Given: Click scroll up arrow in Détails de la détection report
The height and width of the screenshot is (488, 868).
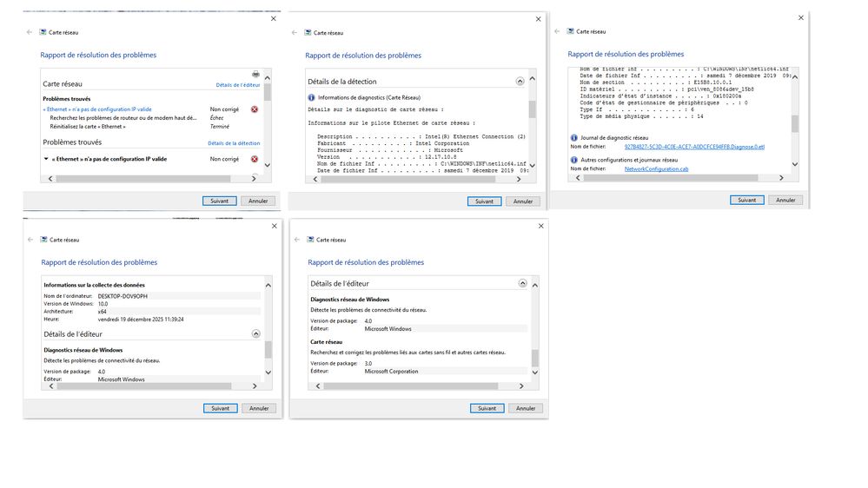Looking at the screenshot, I should pyautogui.click(x=533, y=78).
